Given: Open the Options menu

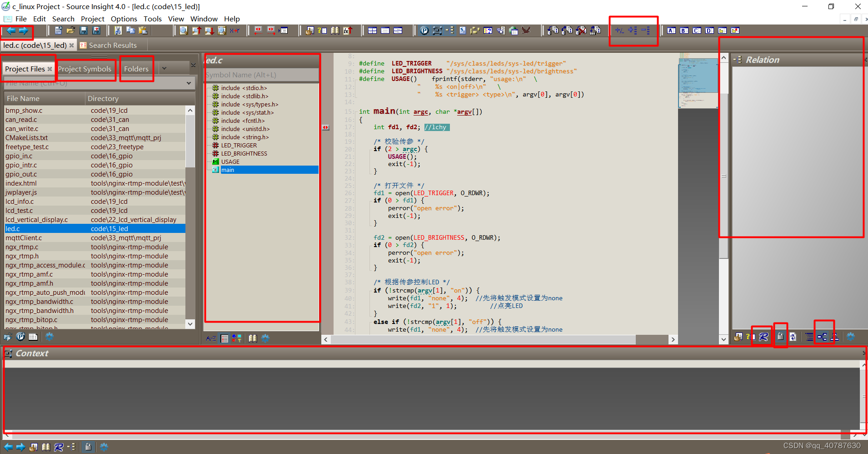Looking at the screenshot, I should click(x=124, y=19).
